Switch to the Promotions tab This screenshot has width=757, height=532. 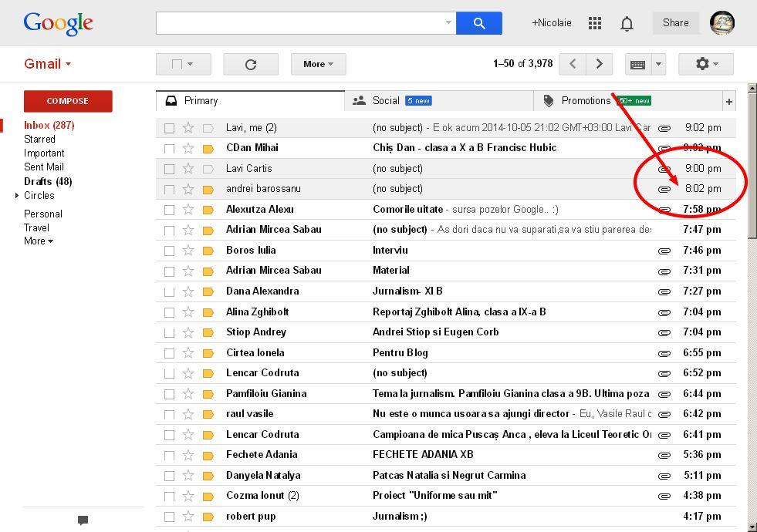586,101
